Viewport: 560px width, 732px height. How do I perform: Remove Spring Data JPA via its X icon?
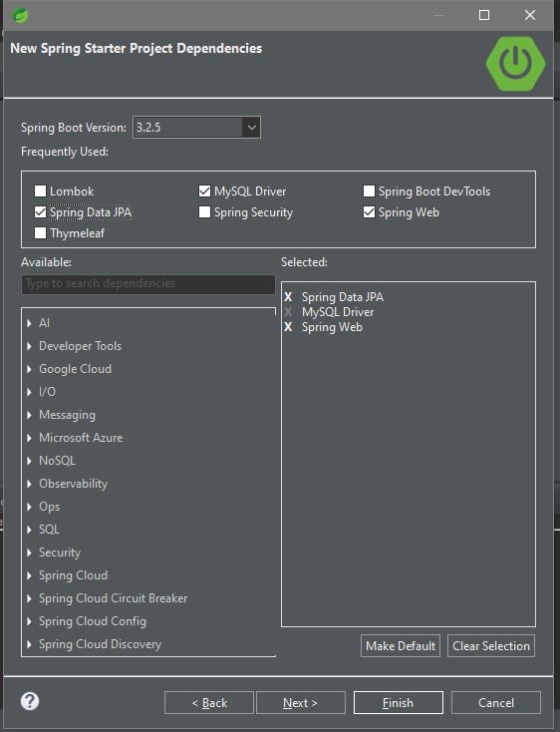click(x=288, y=297)
